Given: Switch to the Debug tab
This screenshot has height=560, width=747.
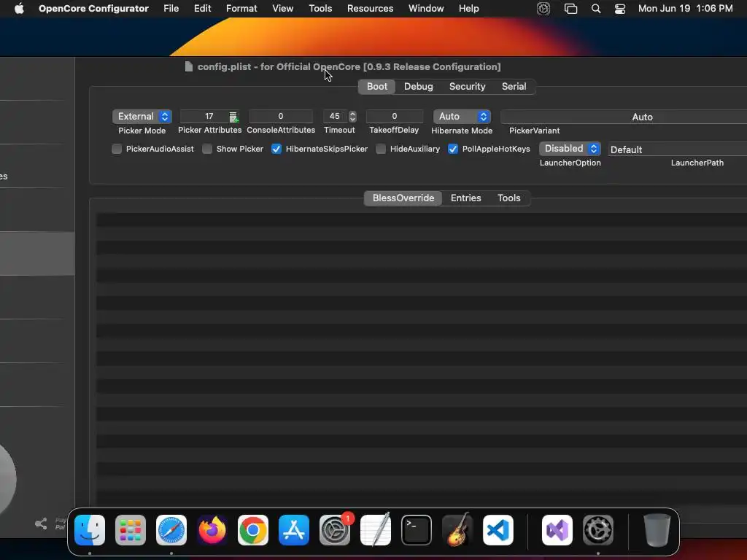Looking at the screenshot, I should click(x=418, y=87).
